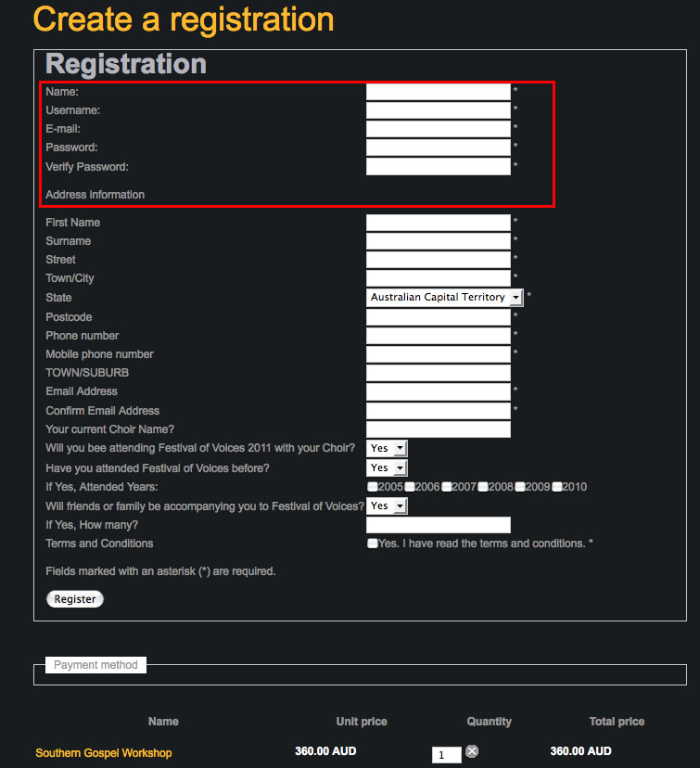Open Southern Gospel Workshop link
This screenshot has height=768, width=700.
click(104, 752)
